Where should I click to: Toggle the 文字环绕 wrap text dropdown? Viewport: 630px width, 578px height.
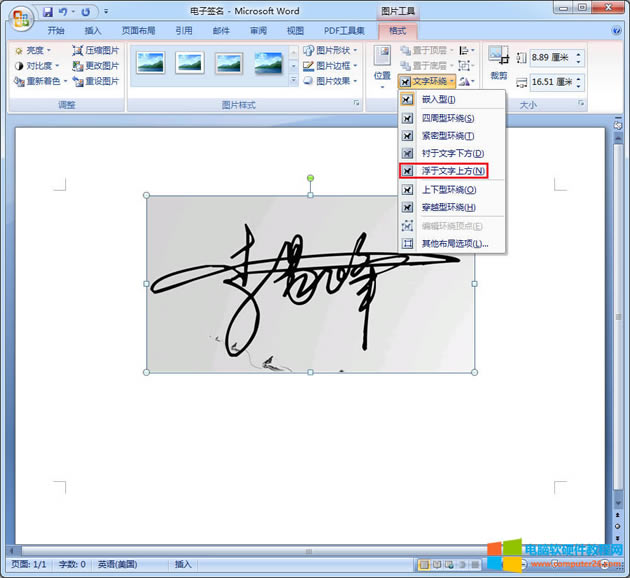click(x=427, y=81)
